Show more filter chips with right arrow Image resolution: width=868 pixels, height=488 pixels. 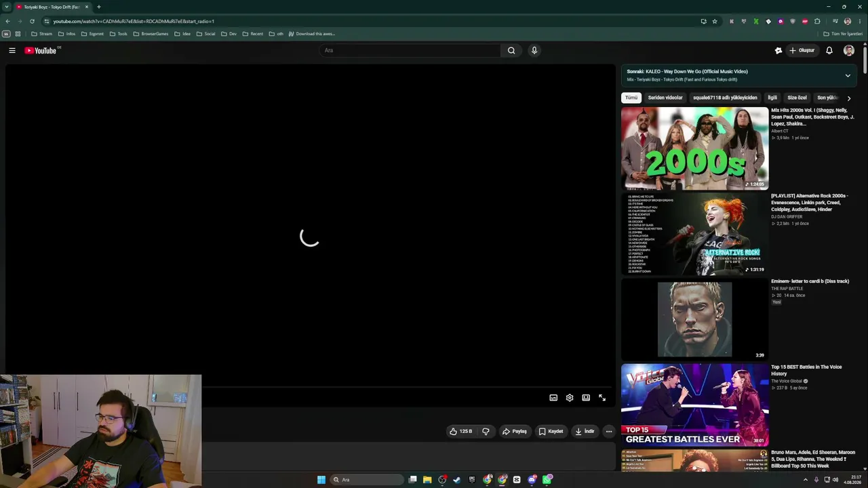click(x=848, y=98)
